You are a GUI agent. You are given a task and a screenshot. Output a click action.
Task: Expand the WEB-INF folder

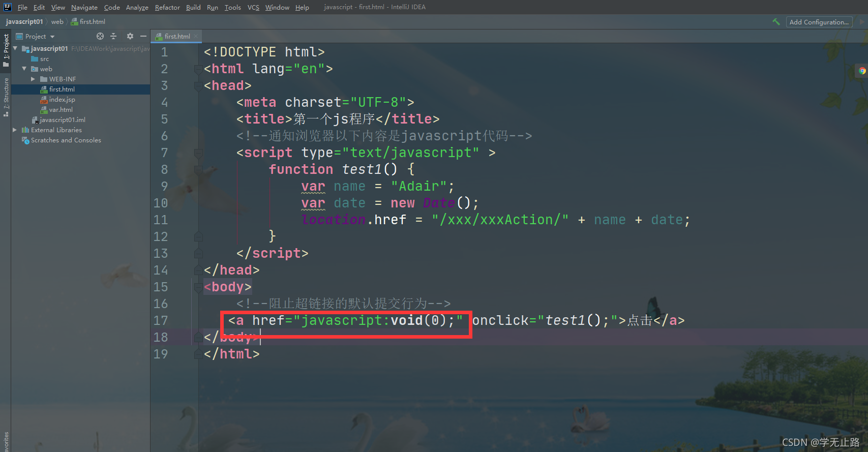33,79
